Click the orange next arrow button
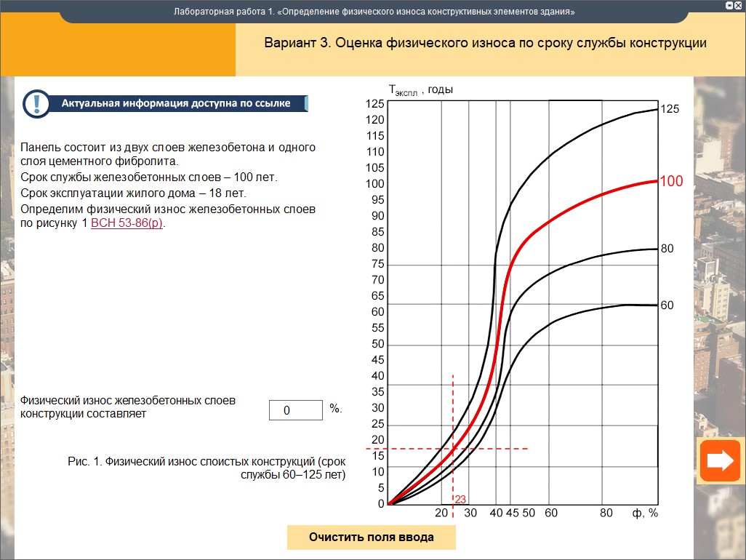This screenshot has width=746, height=560. pos(719,460)
